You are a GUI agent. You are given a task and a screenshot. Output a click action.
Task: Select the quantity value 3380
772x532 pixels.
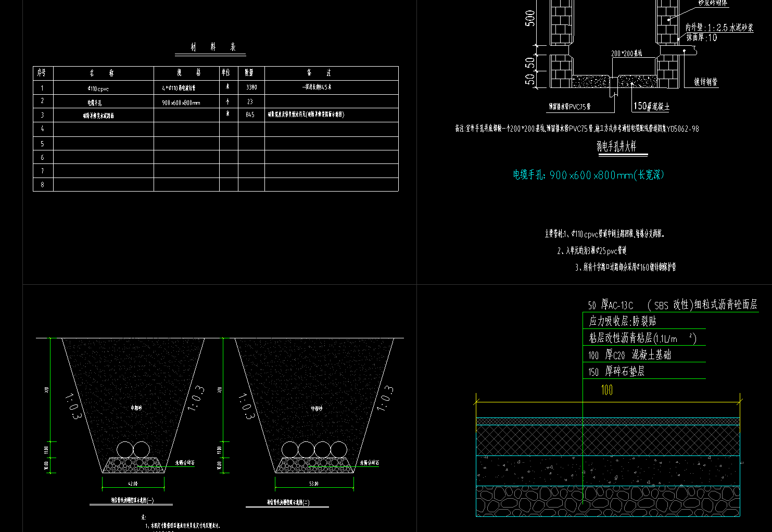coord(251,87)
